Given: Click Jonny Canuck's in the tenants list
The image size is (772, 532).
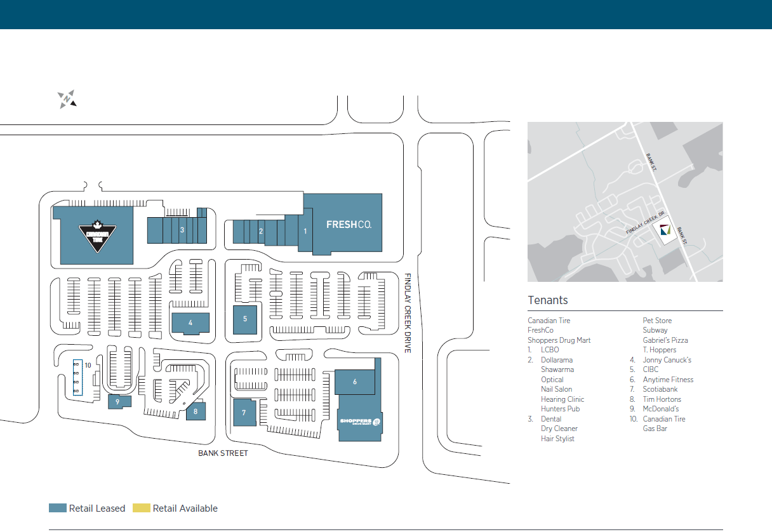Looking at the screenshot, I should coord(667,360).
